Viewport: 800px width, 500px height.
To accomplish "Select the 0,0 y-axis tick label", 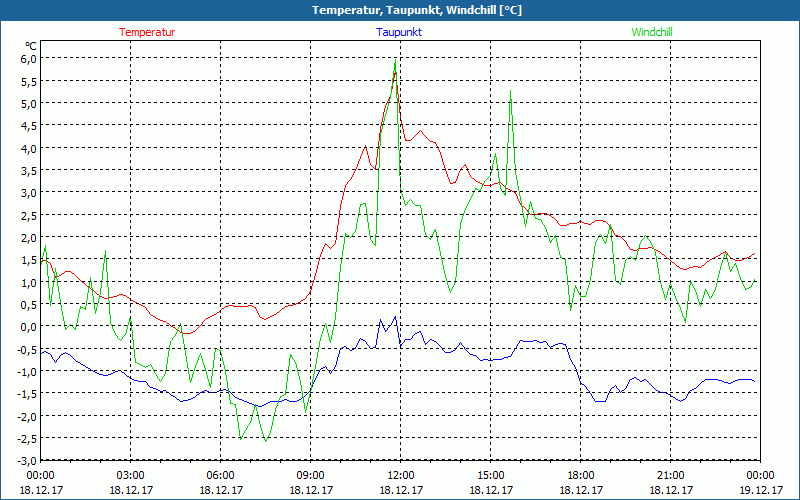I will (28, 326).
